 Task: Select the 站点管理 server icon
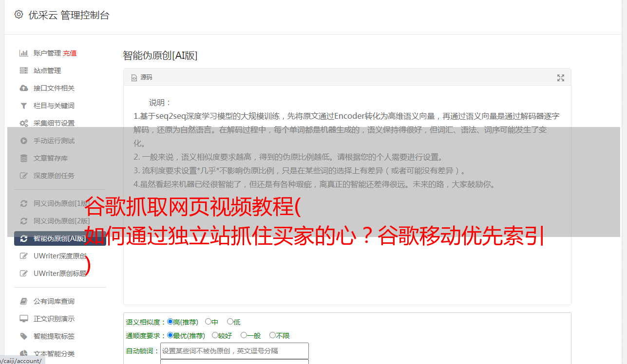tap(23, 71)
